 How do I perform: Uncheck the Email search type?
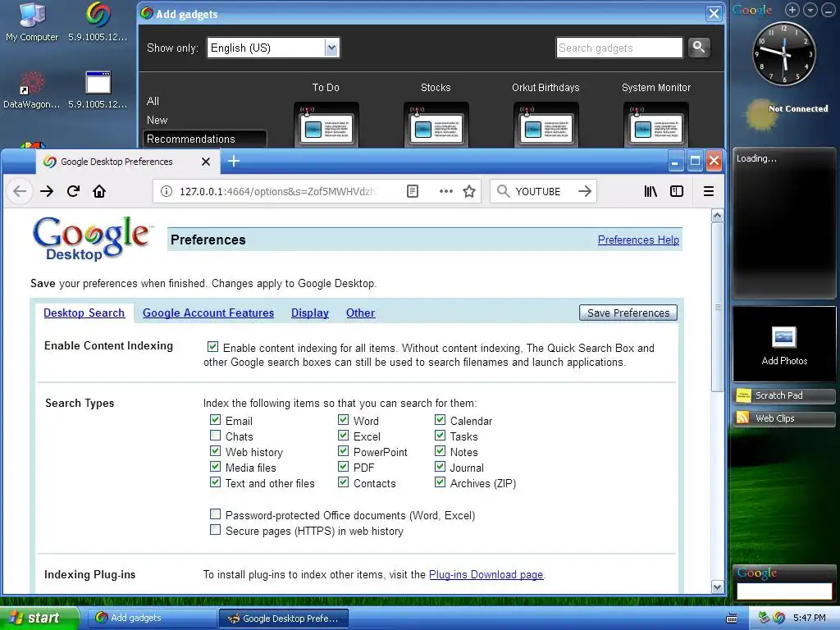216,420
